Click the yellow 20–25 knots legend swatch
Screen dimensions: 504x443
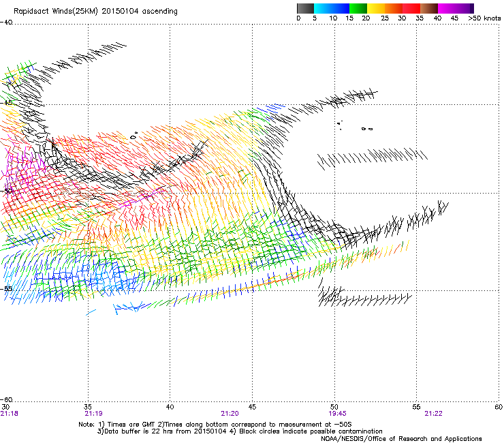(x=376, y=8)
